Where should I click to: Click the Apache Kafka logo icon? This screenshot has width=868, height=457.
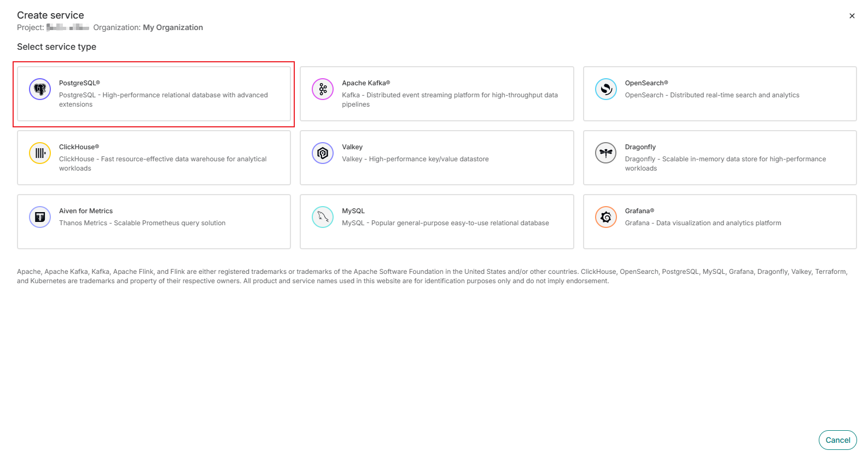pyautogui.click(x=323, y=89)
